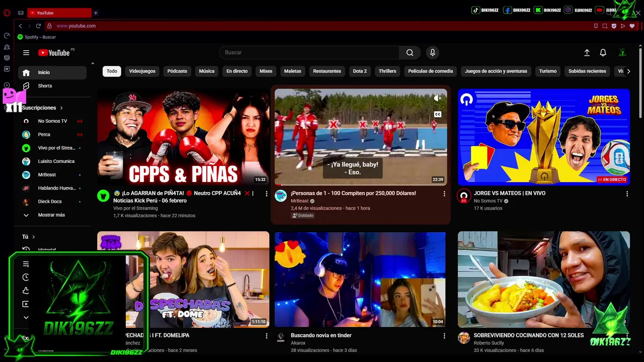The height and width of the screenshot is (362, 644).
Task: Expand Mostrar más subscriptions
Action: (52, 215)
